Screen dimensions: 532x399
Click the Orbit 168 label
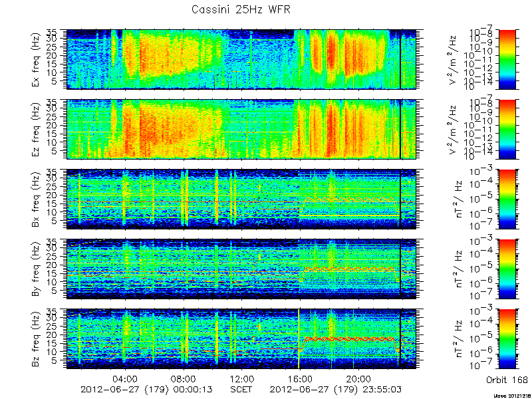[507, 379]
